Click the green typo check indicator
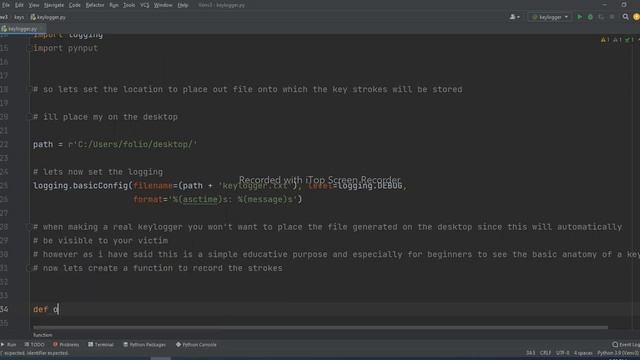 [629, 40]
